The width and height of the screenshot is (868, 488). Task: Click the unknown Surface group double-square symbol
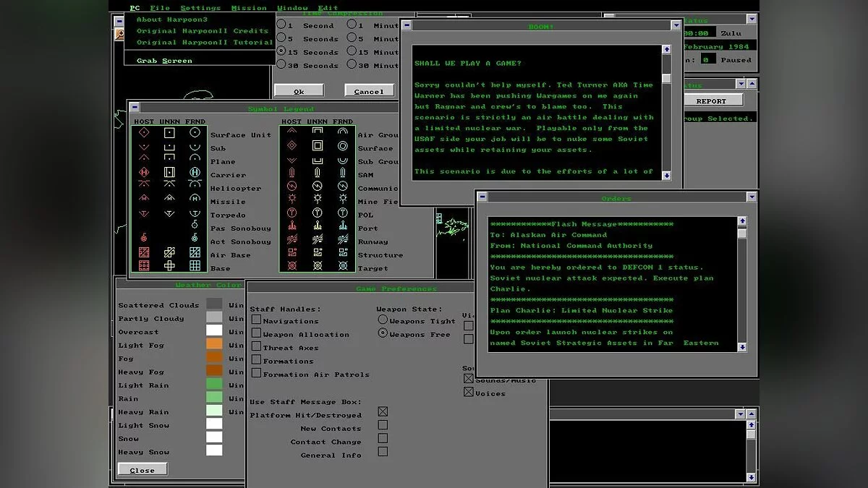(x=318, y=146)
